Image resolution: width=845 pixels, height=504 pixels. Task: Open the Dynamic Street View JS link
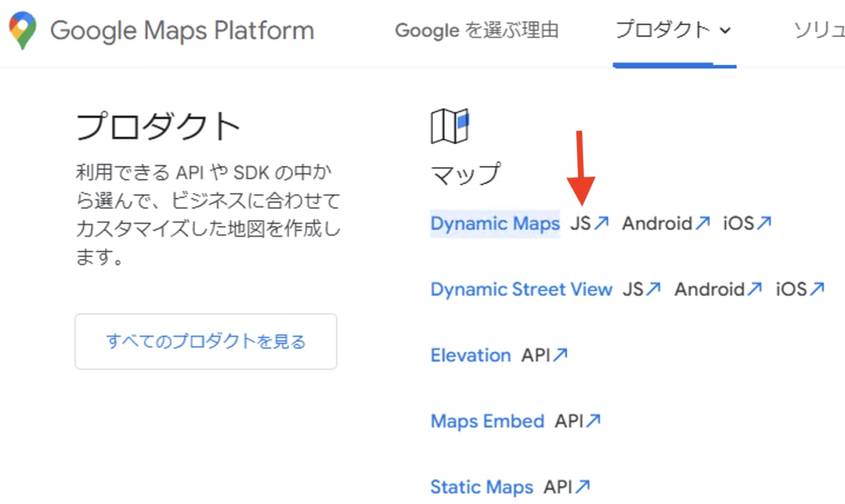click(642, 289)
